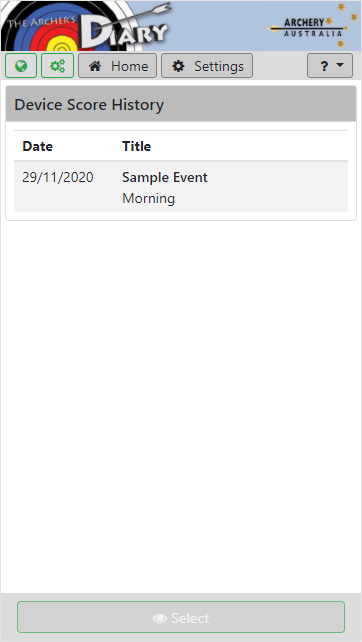
Task: Click the green globe icon button
Action: pos(21,66)
